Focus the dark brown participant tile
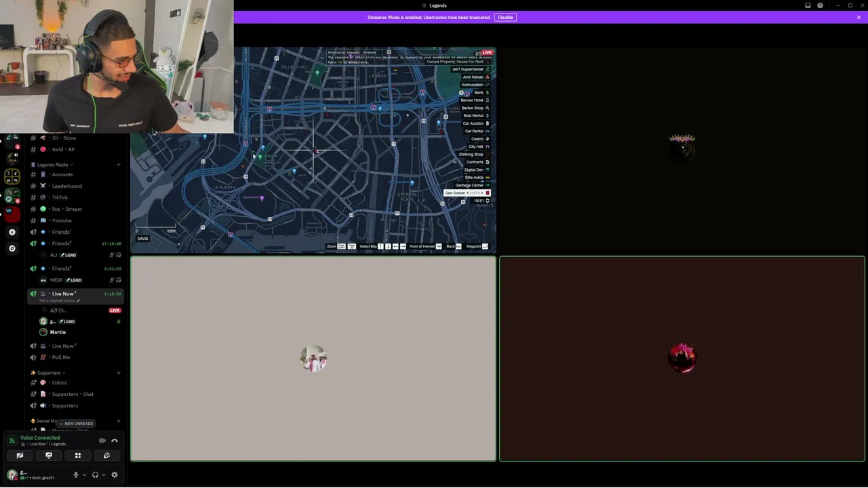Viewport: 868px width, 488px height. point(682,359)
